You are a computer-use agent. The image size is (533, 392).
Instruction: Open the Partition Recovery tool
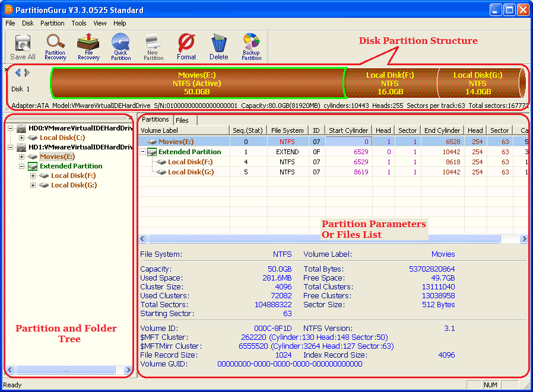click(x=55, y=47)
